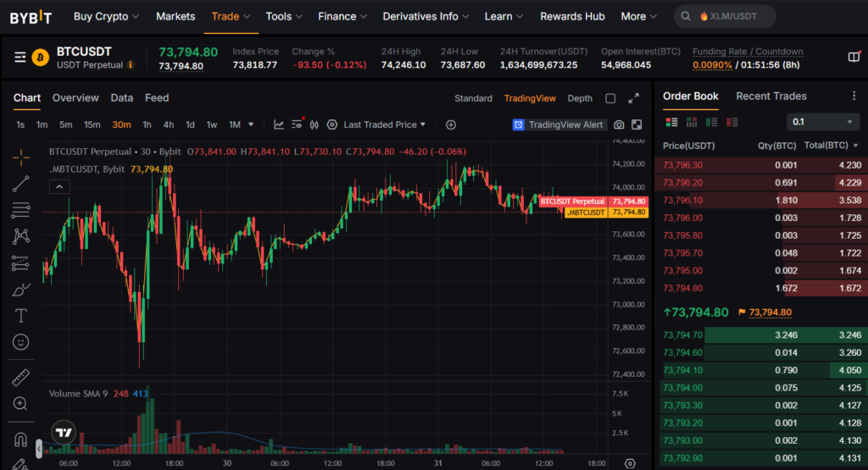Select the 30m timeframe

[x=122, y=125]
